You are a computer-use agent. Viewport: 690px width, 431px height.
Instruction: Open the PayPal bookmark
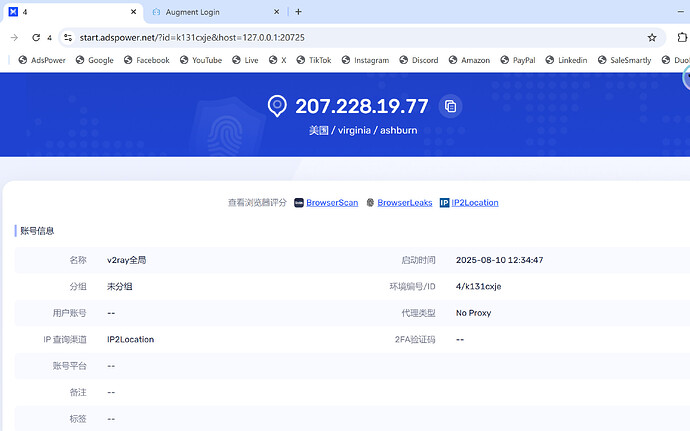(x=518, y=60)
